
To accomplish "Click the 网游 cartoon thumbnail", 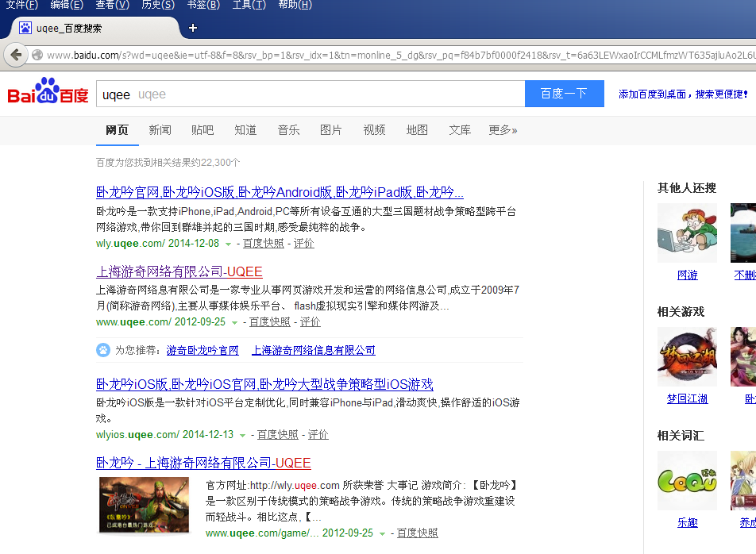I will (687, 233).
